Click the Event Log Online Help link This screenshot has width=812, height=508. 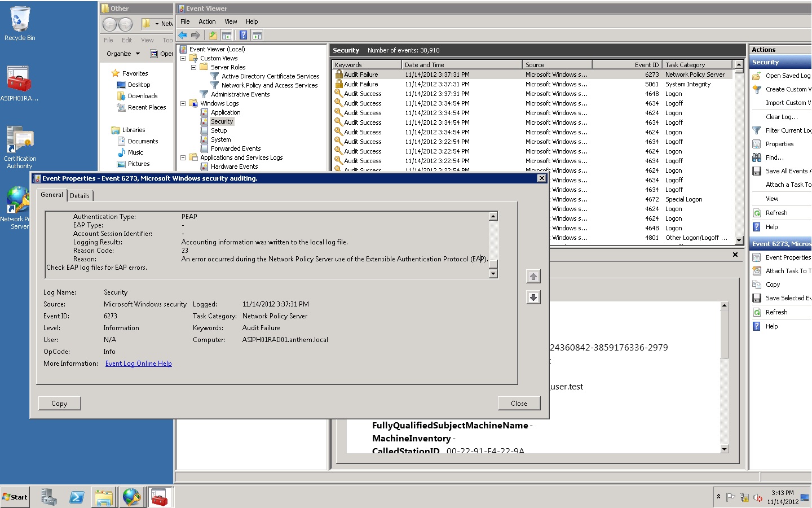138,363
